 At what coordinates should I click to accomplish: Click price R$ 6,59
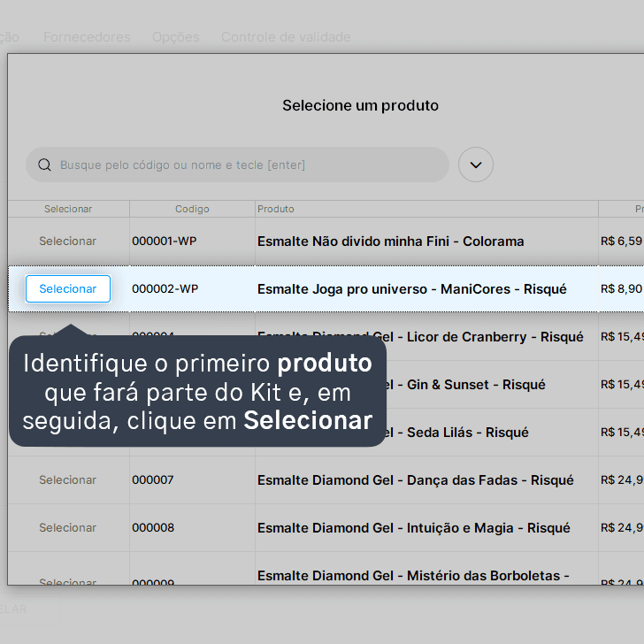point(621,241)
